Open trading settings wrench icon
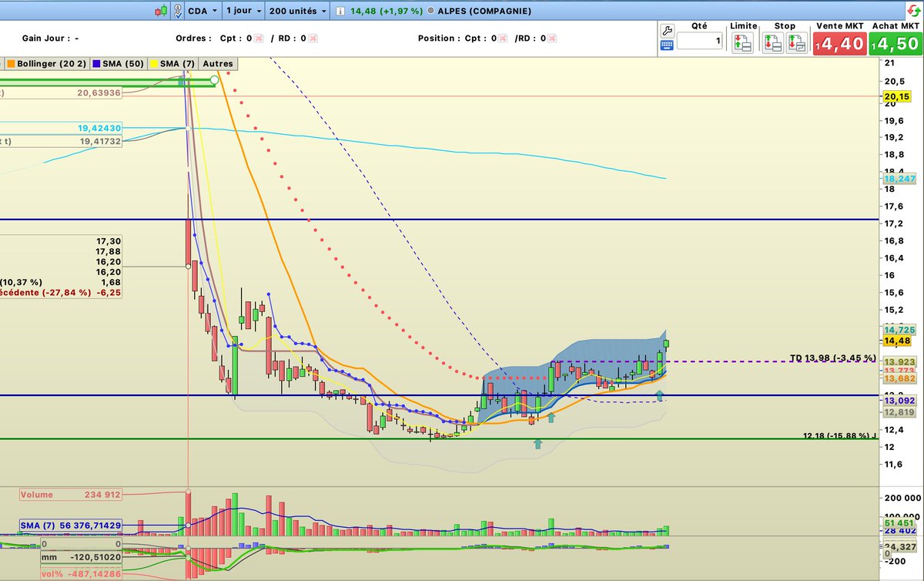Image resolution: width=924 pixels, height=581 pixels. [667, 31]
